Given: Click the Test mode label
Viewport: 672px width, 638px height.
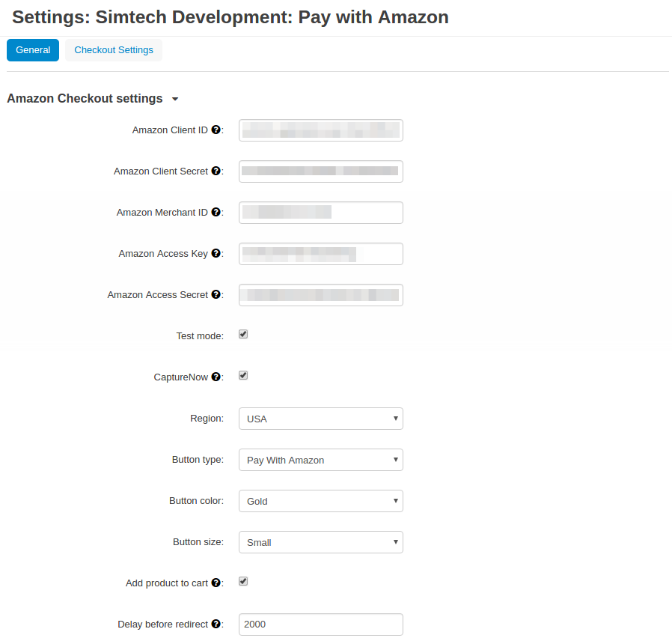Looking at the screenshot, I should click(x=200, y=335).
